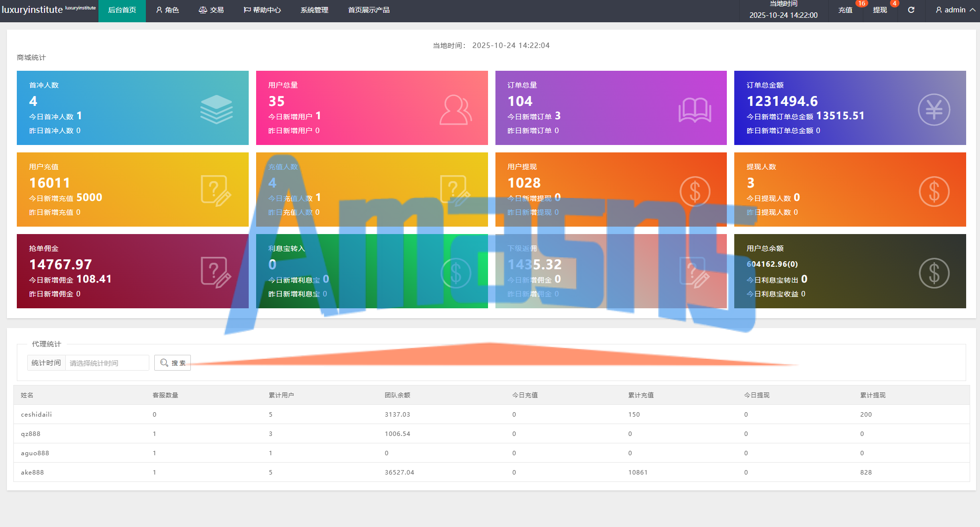980x527 pixels.
Task: Open the 交易 menu
Action: 211,10
